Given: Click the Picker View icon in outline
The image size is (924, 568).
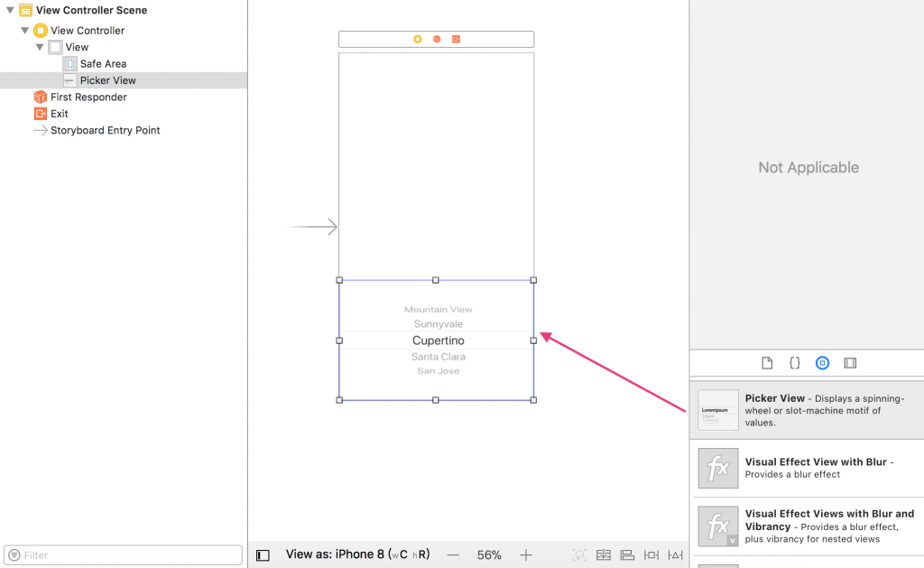Looking at the screenshot, I should pos(70,80).
